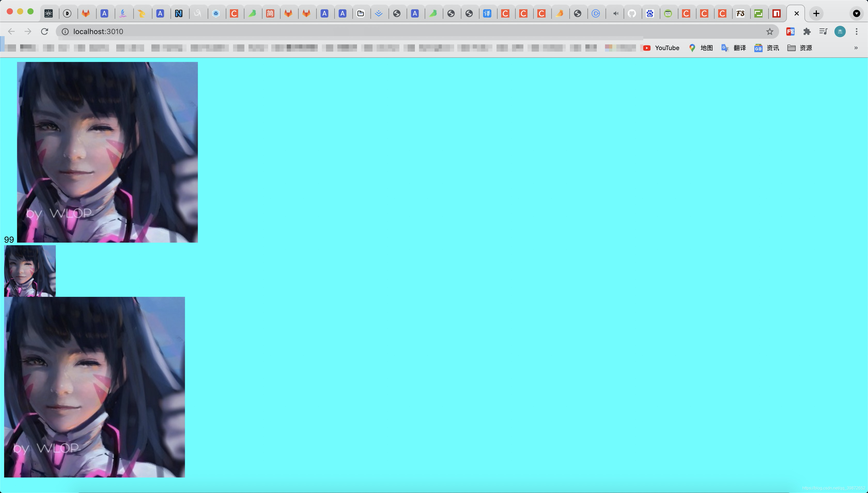Click the bottom large portrait image
The image size is (868, 493).
95,387
